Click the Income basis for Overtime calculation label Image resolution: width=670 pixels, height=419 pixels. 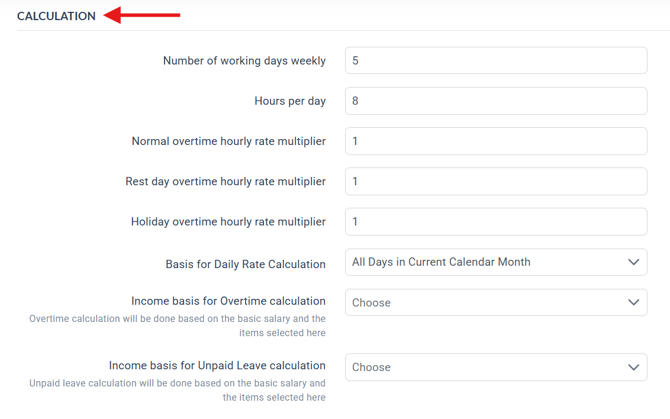228,301
